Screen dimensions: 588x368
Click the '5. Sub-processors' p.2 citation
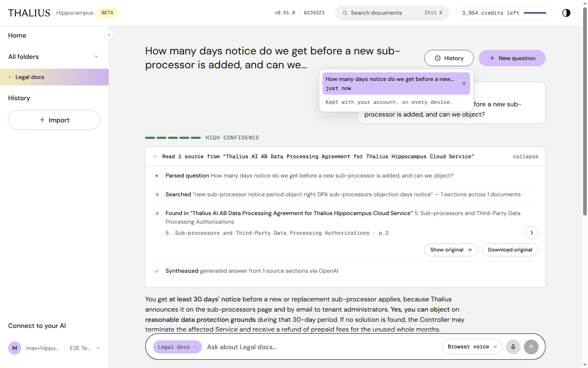(x=277, y=233)
